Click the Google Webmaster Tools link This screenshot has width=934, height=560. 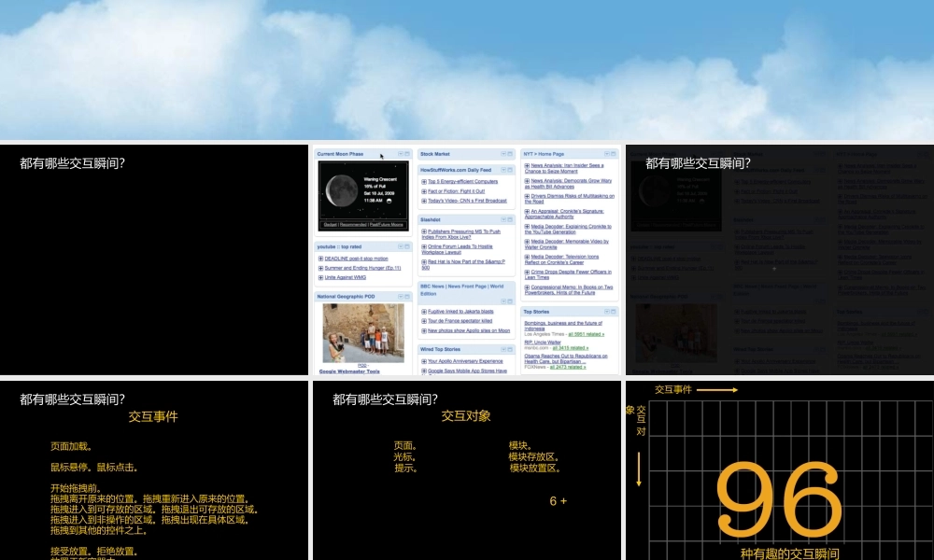coord(348,371)
